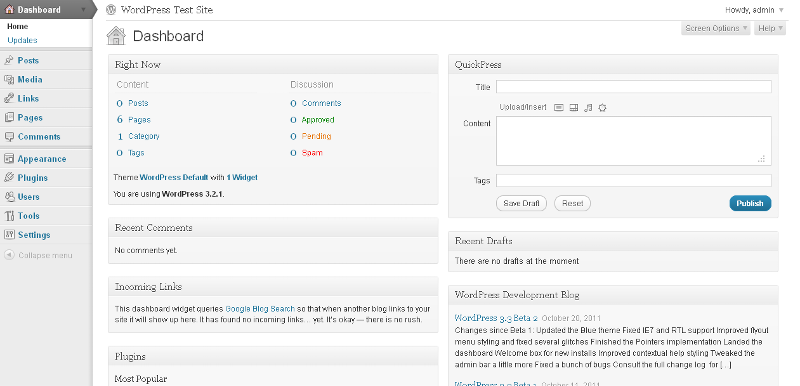Open the Help dropdown tab

pyautogui.click(x=770, y=28)
